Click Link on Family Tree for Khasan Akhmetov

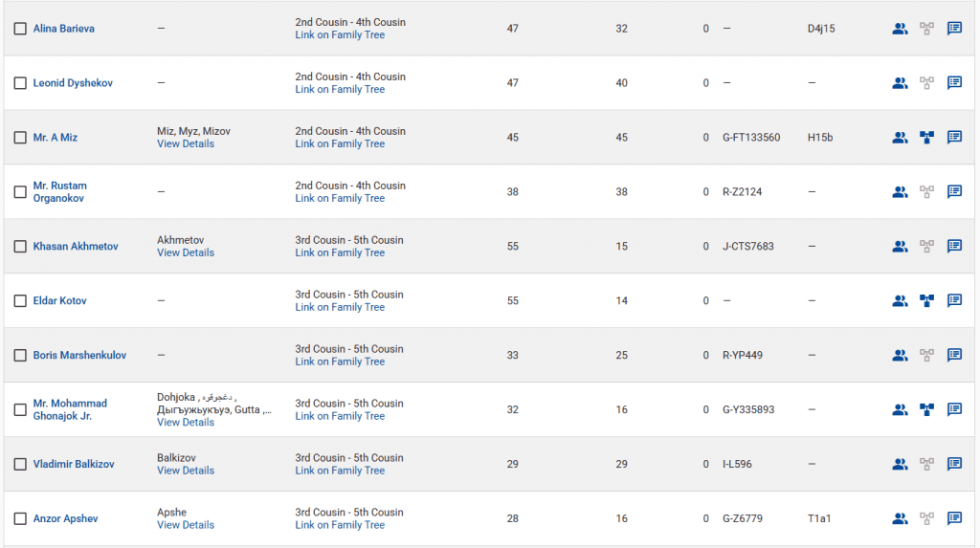[x=340, y=253]
